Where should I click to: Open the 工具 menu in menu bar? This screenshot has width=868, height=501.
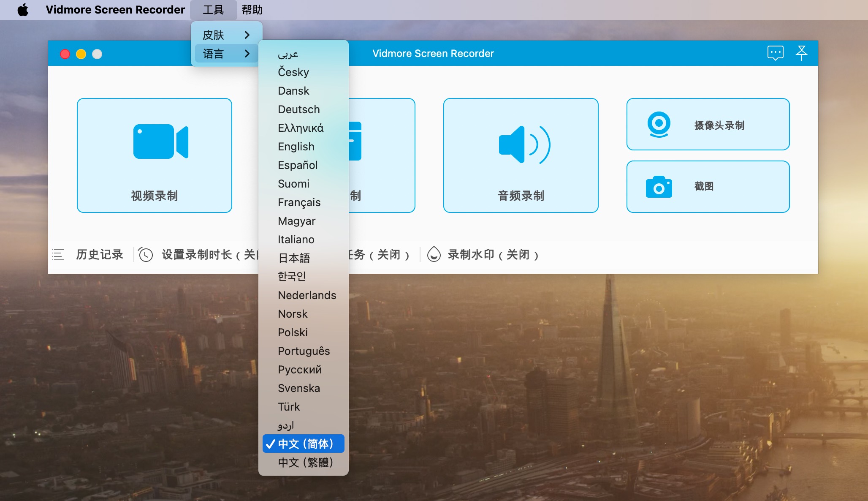(x=213, y=10)
